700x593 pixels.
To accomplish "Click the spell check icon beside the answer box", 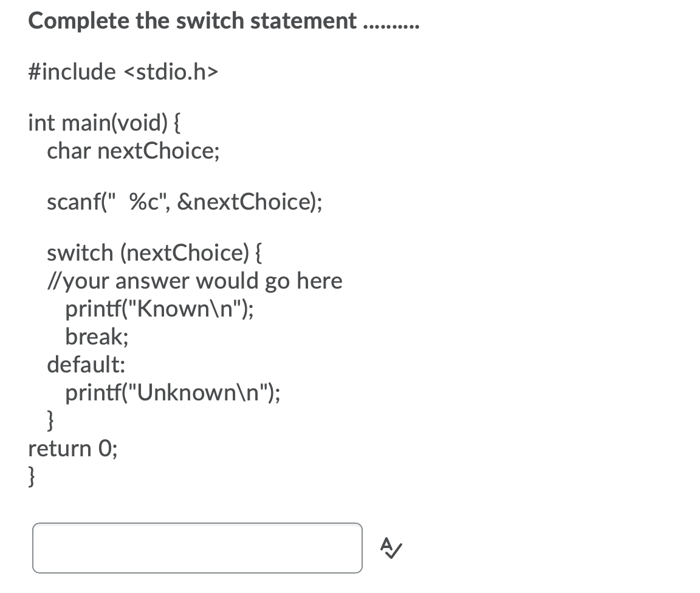I will [x=389, y=548].
